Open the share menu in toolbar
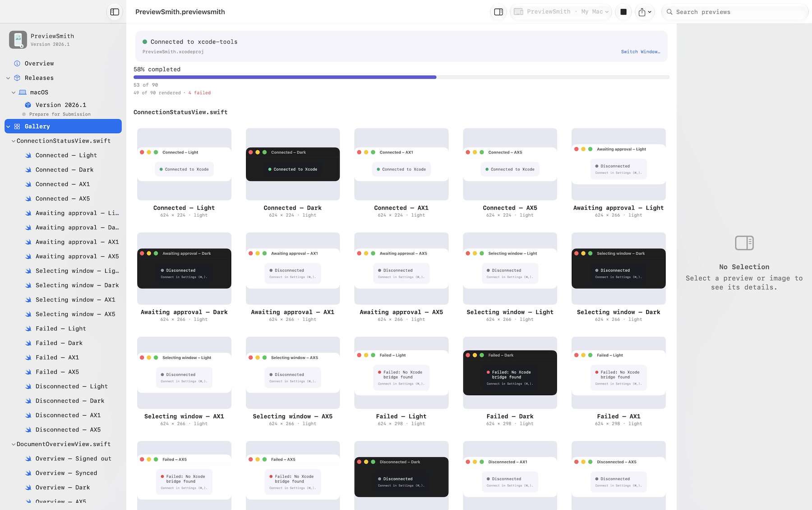 point(645,12)
